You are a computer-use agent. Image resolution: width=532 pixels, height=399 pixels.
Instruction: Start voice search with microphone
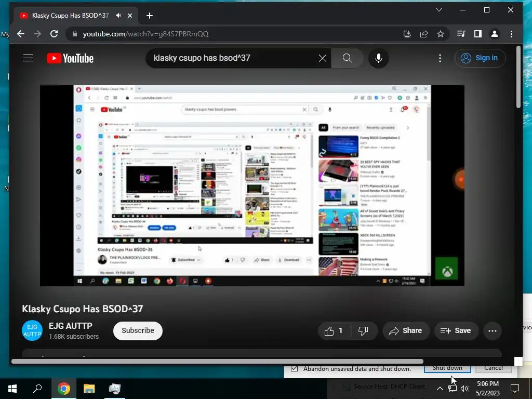379,58
